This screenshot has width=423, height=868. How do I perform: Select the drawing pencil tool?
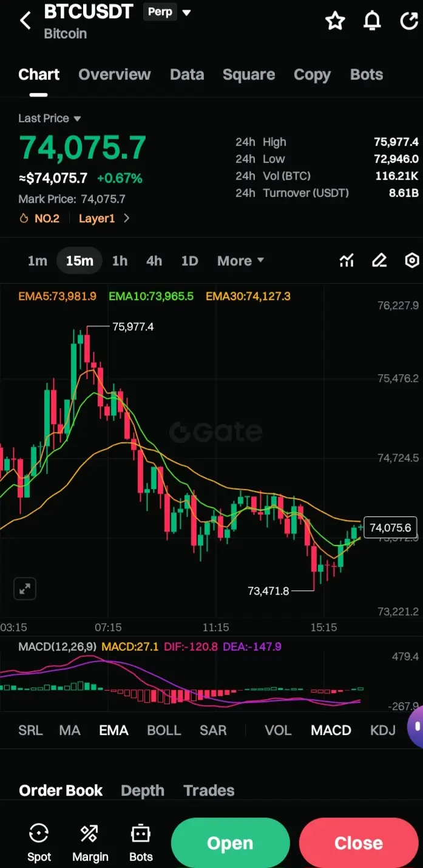tap(379, 261)
